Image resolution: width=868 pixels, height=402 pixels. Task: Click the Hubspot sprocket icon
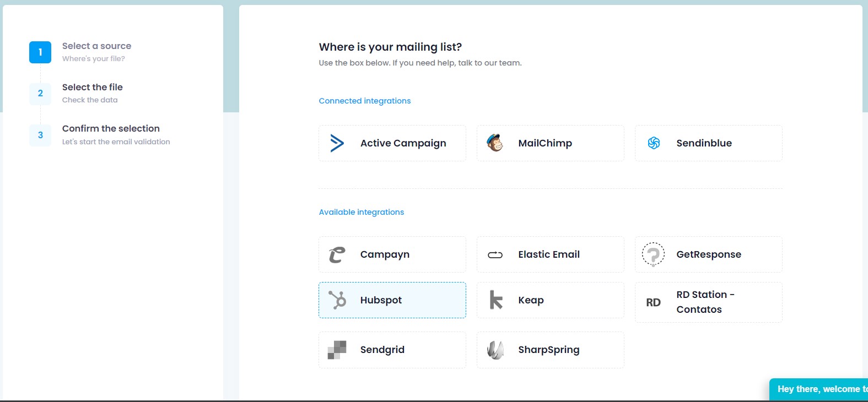tap(337, 300)
